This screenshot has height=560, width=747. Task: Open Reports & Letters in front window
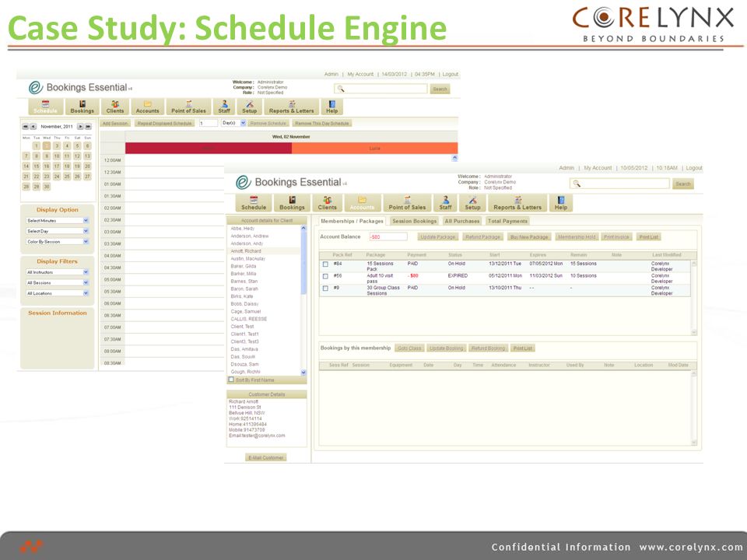(x=517, y=203)
